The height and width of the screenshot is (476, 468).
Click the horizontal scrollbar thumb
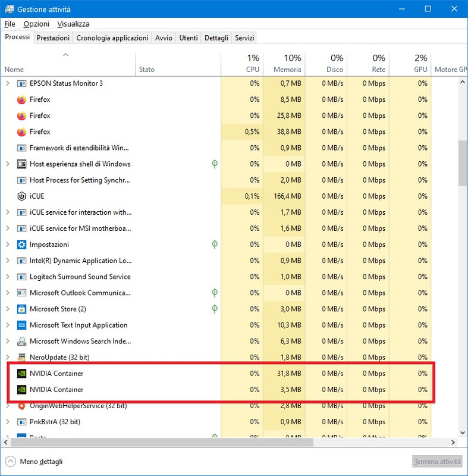[x=162, y=442]
